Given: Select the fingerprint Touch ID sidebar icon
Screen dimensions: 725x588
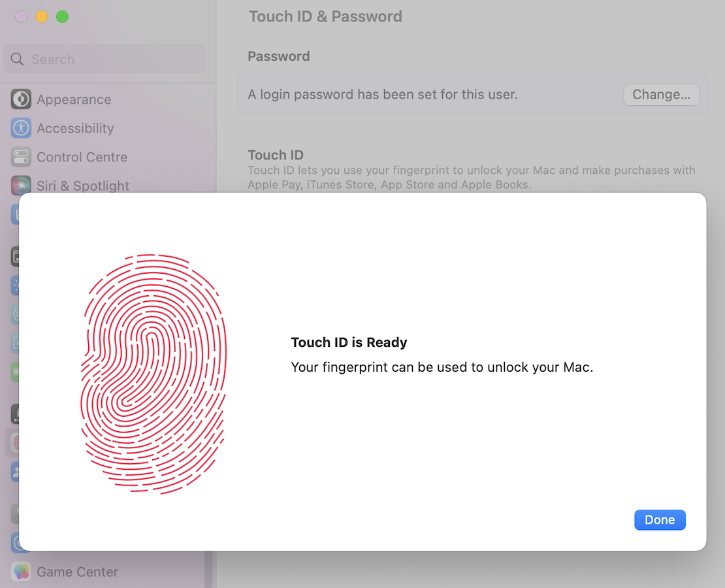Looking at the screenshot, I should pos(15,443).
